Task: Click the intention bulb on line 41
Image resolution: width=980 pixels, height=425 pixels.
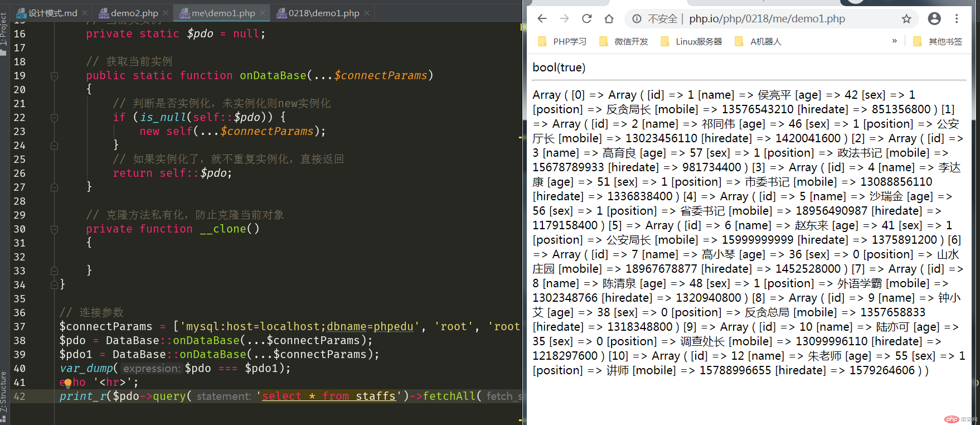Action: [68, 383]
